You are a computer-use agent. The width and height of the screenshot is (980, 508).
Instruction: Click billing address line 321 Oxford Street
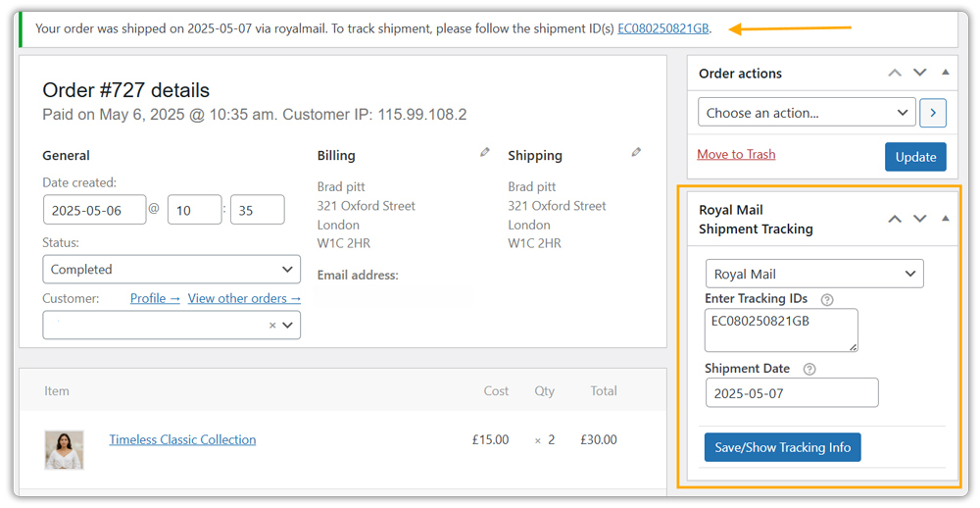click(x=367, y=206)
